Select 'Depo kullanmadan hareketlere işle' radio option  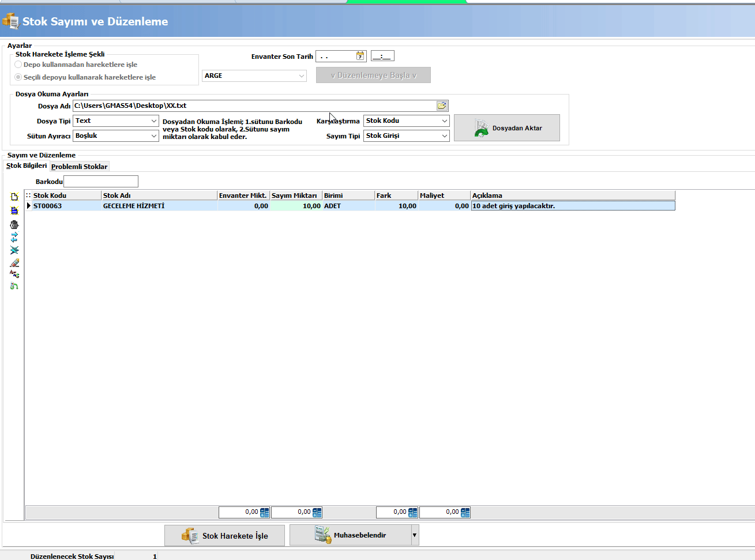pyautogui.click(x=18, y=65)
